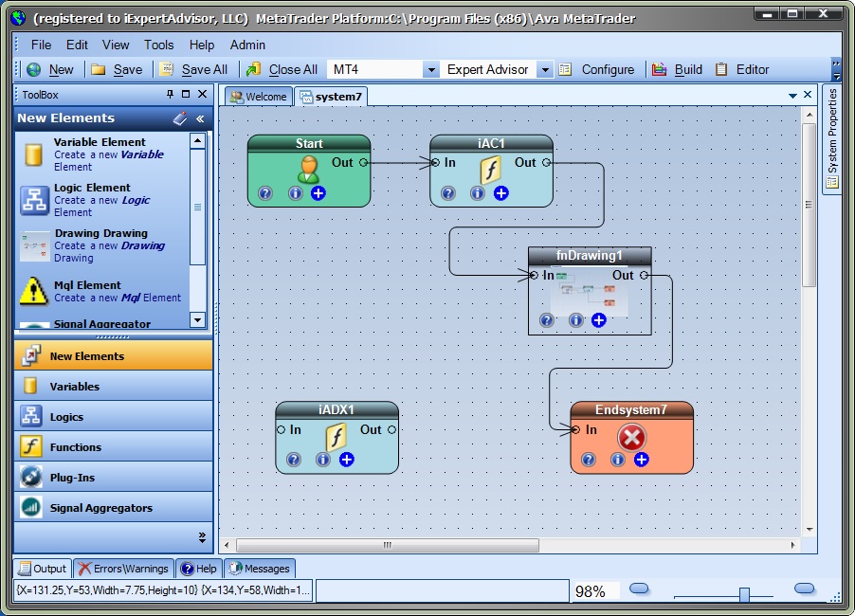Viewport: 855px width, 616px height.
Task: Select the Logics section button
Action: point(114,417)
